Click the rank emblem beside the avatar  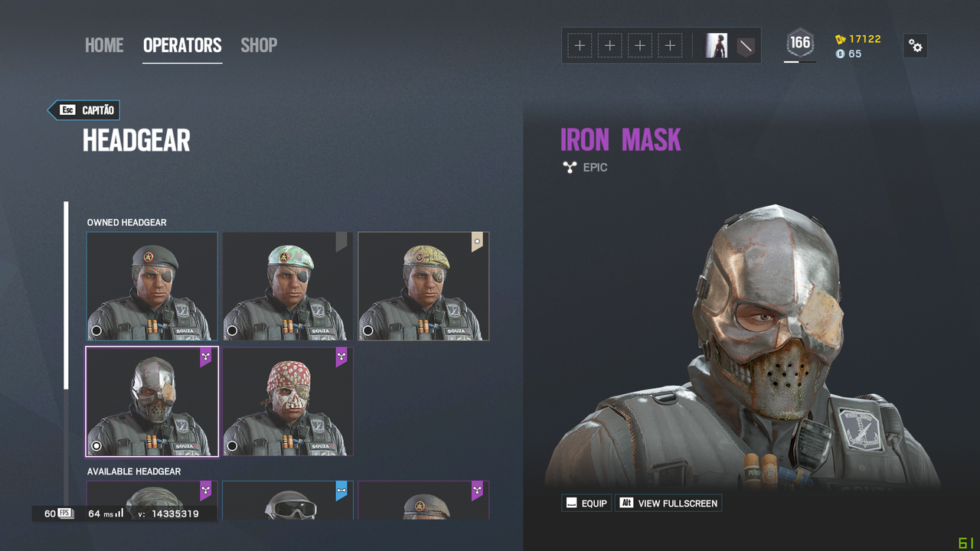[x=745, y=47]
